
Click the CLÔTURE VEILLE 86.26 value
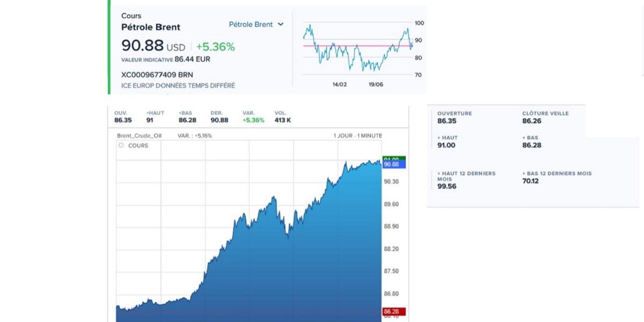click(x=531, y=121)
